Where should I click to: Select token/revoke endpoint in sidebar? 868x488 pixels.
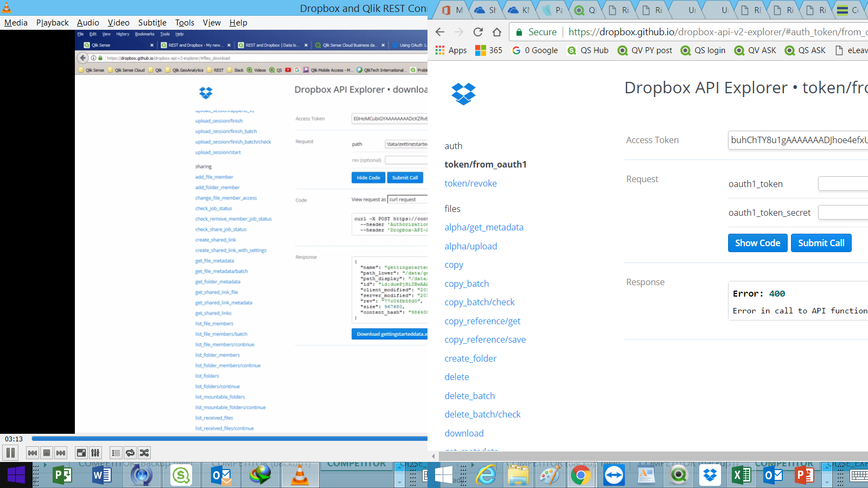click(x=470, y=183)
